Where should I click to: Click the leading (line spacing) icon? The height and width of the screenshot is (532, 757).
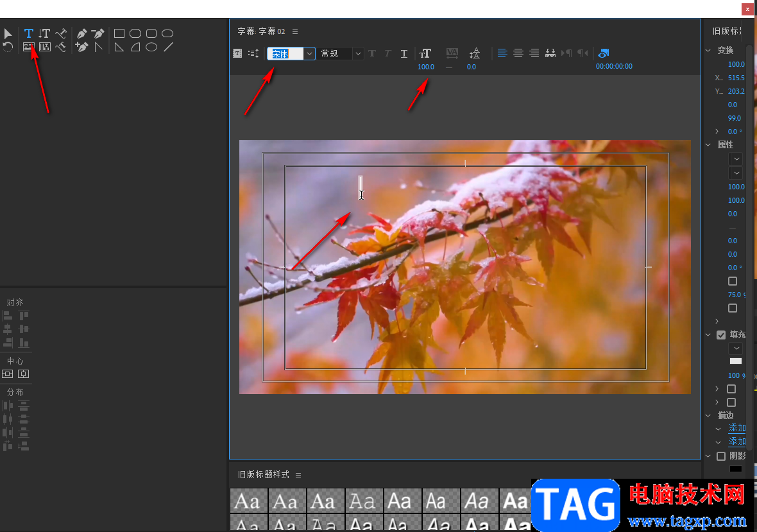pyautogui.click(x=475, y=53)
